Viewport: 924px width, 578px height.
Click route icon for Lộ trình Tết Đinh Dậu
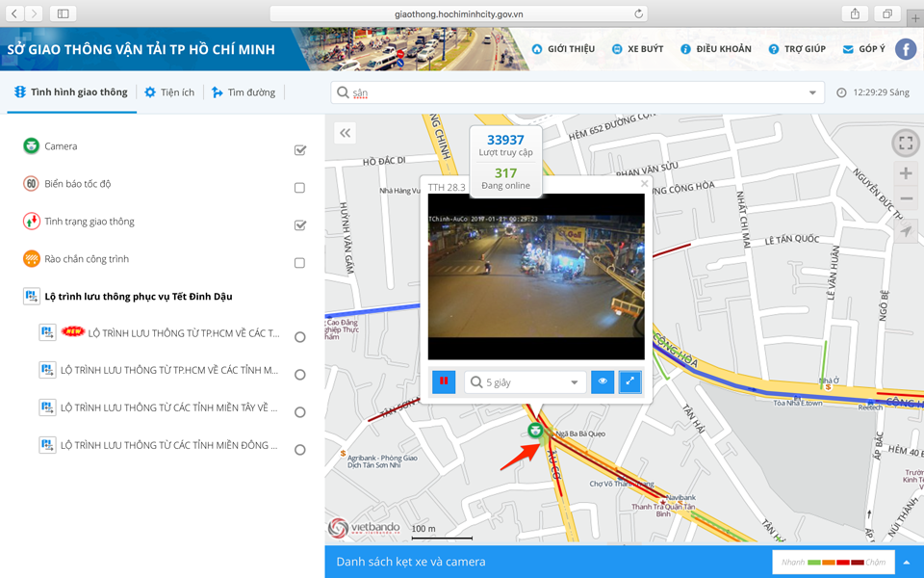pyautogui.click(x=31, y=296)
